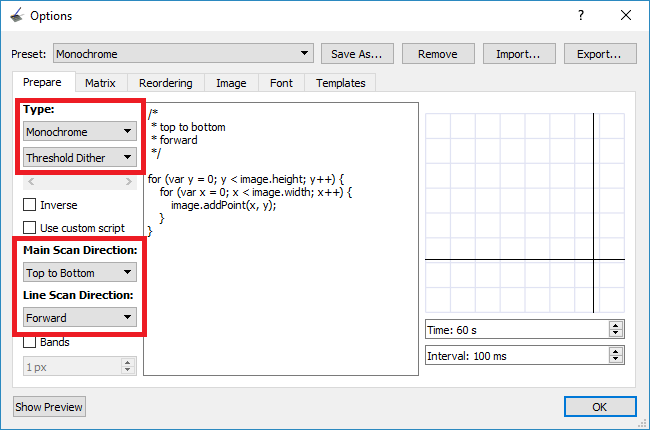Close the Options dialog window
Image resolution: width=650 pixels, height=430 pixels.
[x=626, y=16]
